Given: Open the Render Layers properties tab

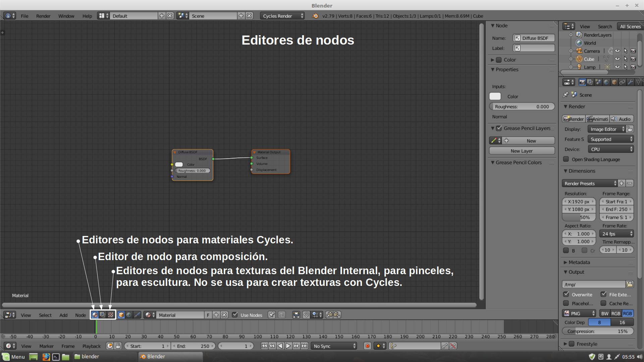Looking at the screenshot, I should coord(590,82).
